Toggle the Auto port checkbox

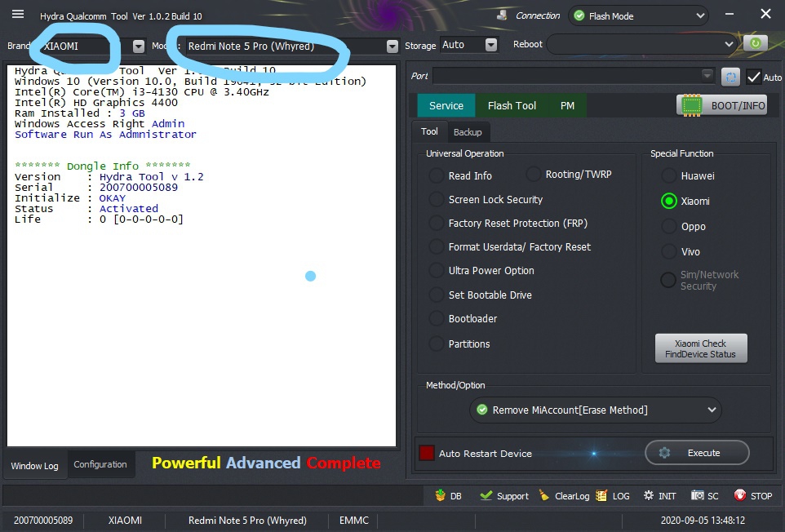tap(753, 77)
